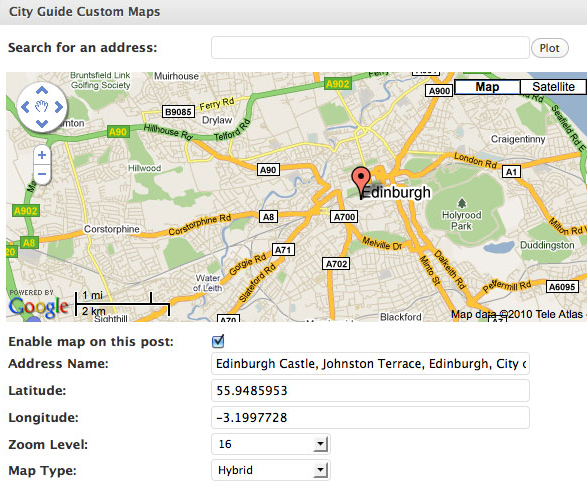Pan the map left with the arrow
Screen dimensions: 587x487
pos(25,107)
